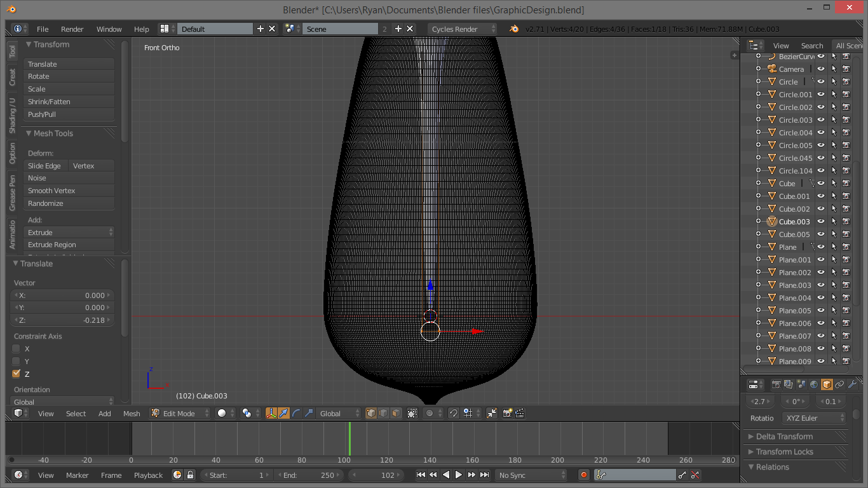Click the OpenGL render image camera icon
The width and height of the screenshot is (868, 488).
[x=507, y=413]
